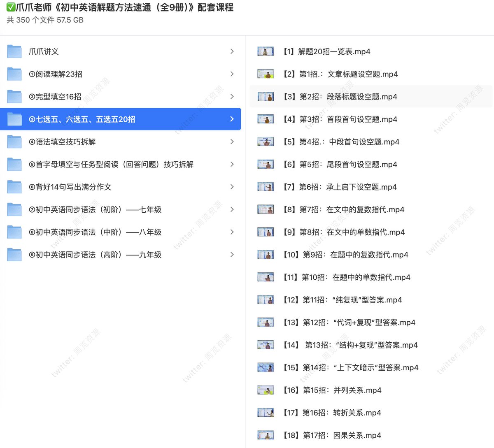Click the video icon of 【10】第9招：在题中的复数指代.mp4

[265, 254]
